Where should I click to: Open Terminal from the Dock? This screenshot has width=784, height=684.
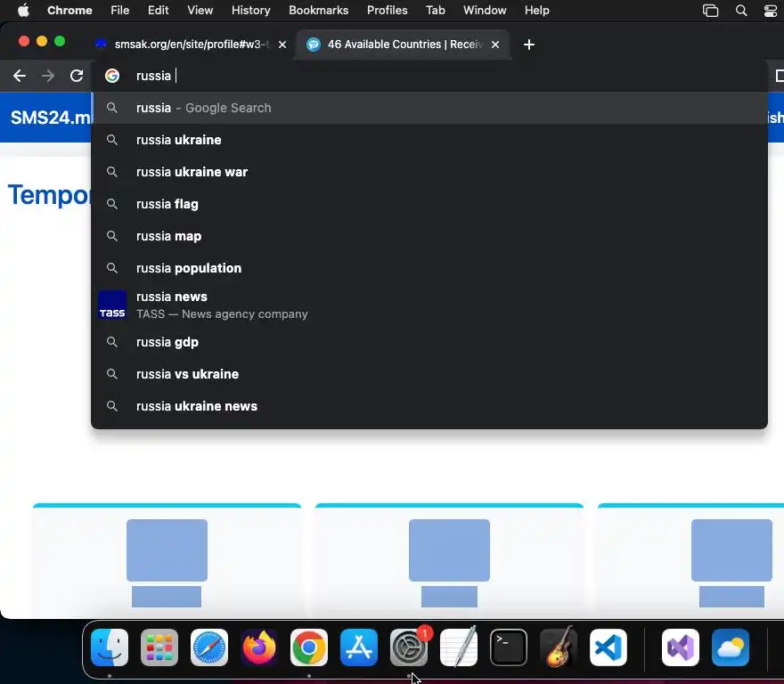[509, 647]
